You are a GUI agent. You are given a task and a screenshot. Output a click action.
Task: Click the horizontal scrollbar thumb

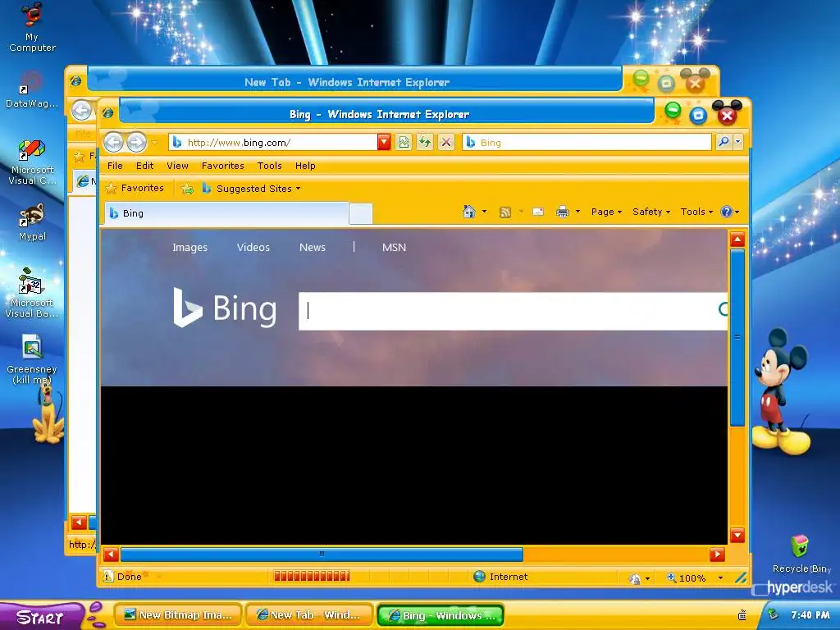click(322, 555)
